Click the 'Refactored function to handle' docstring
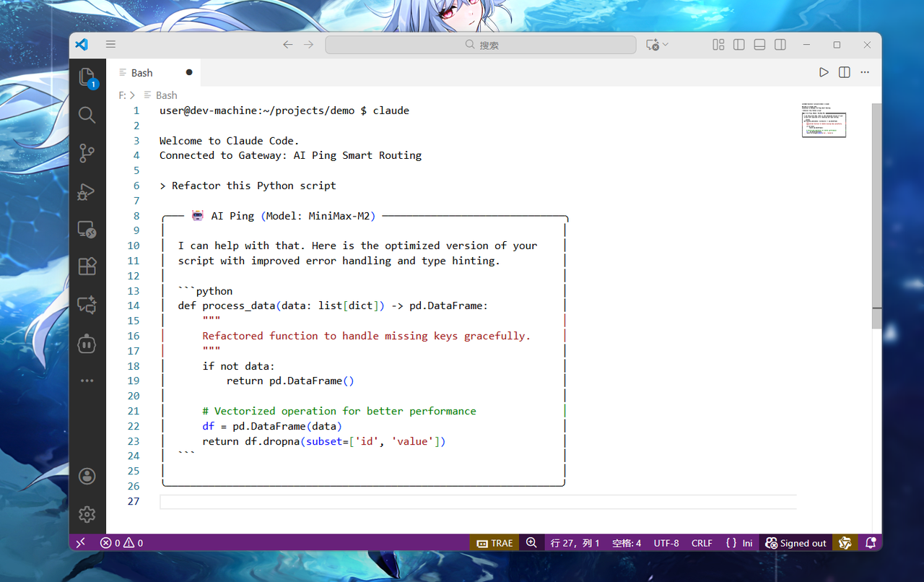The height and width of the screenshot is (582, 924). click(x=366, y=336)
